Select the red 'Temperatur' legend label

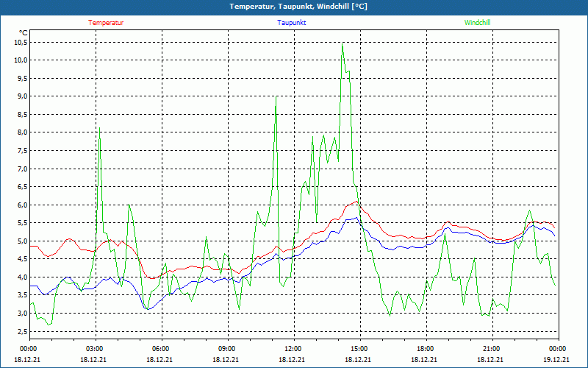(106, 23)
